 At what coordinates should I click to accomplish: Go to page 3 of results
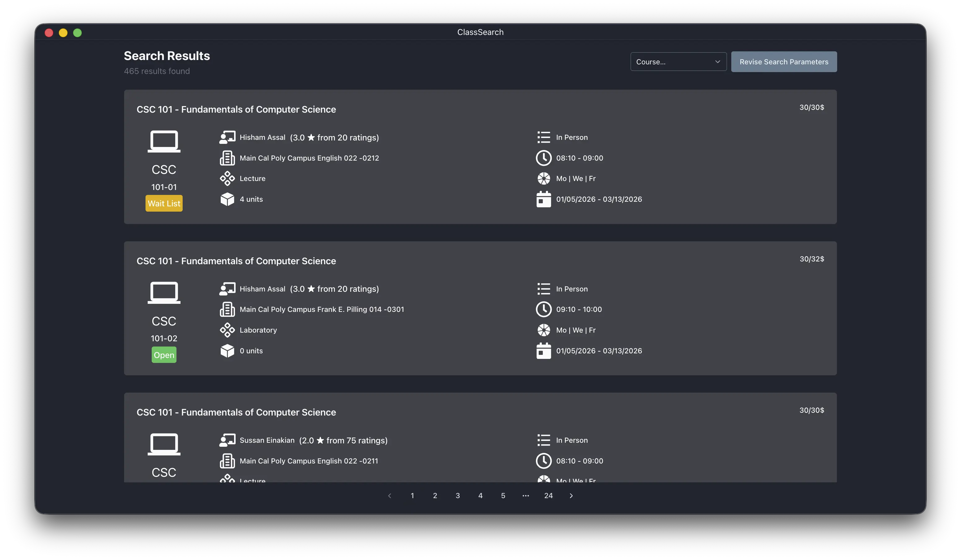[458, 496]
